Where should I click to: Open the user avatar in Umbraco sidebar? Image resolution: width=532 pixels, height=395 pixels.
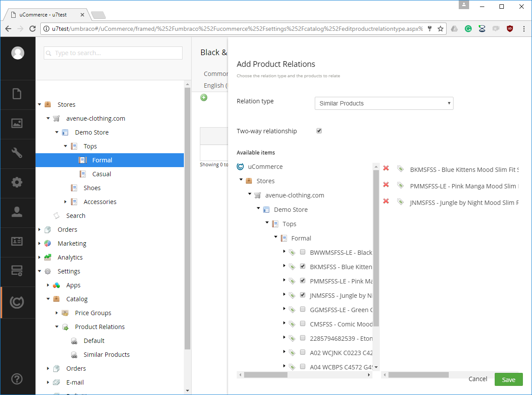(18, 53)
